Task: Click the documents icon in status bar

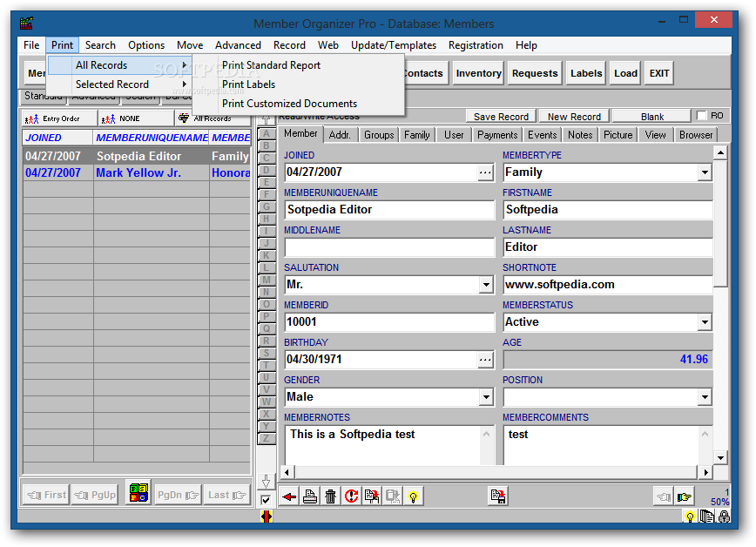Action: coord(707,517)
